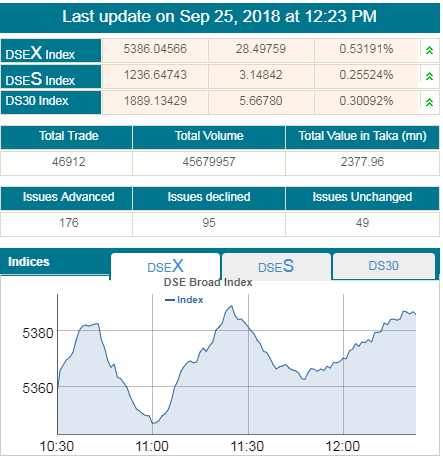This screenshot has height=458, width=443.
Task: Switch to the DS30 chart tab
Action: [x=384, y=266]
